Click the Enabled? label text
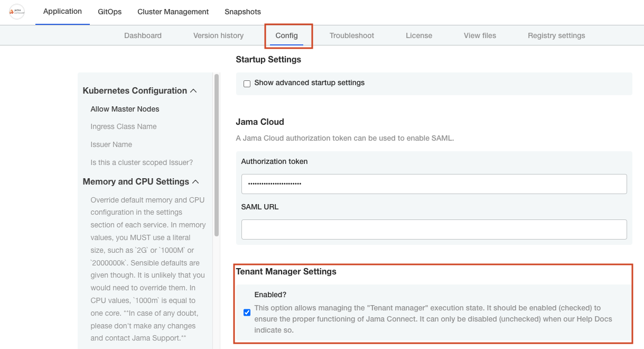This screenshot has width=644, height=349. [270, 295]
